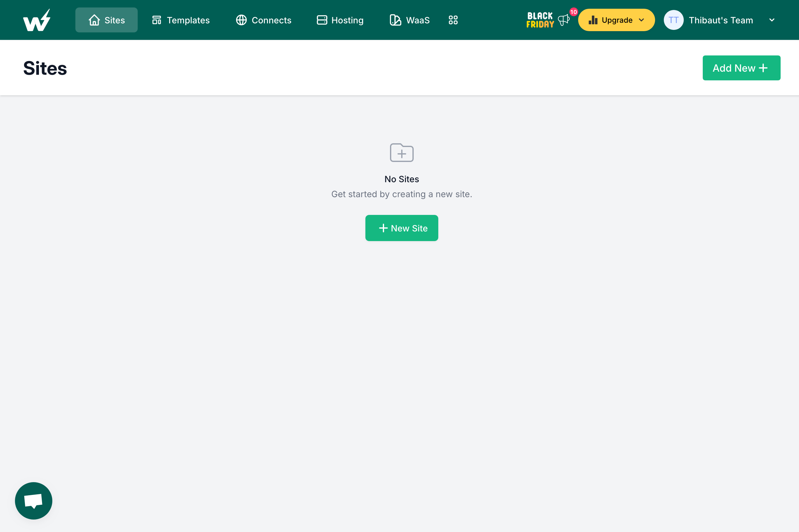This screenshot has width=799, height=532.
Task: Click the Templates layout icon
Action: tap(156, 20)
